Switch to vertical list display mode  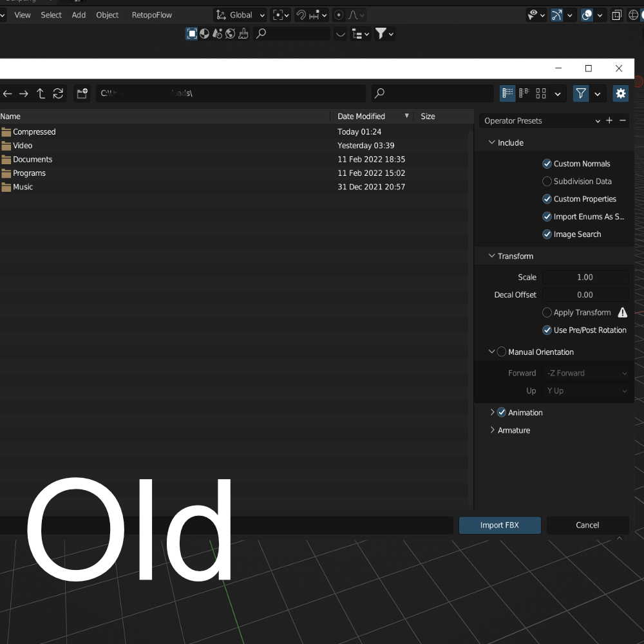(x=507, y=93)
